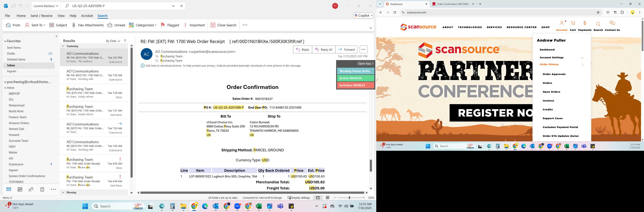The height and width of the screenshot is (212, 644).
Task: Toggle the Flagged search filter
Action: [x=170, y=25]
